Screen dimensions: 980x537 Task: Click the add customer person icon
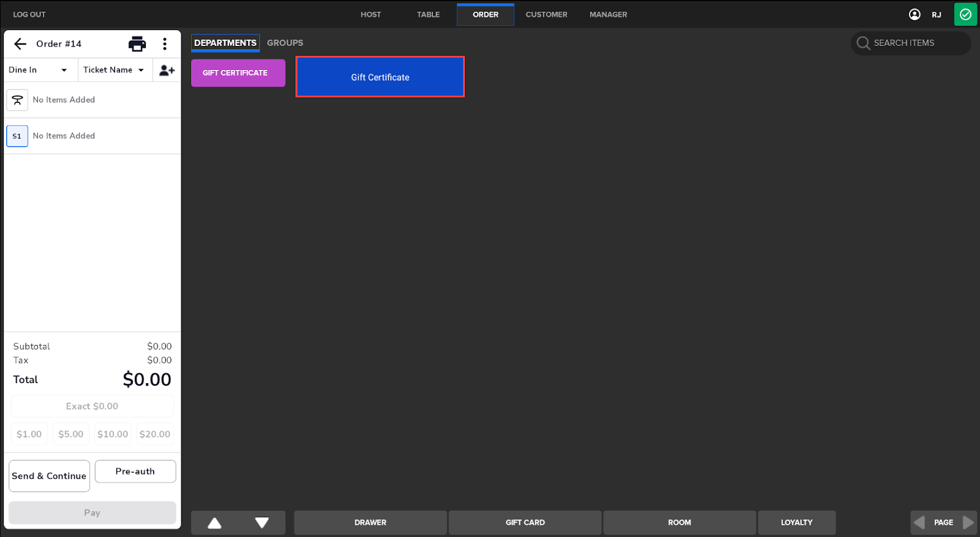point(167,70)
